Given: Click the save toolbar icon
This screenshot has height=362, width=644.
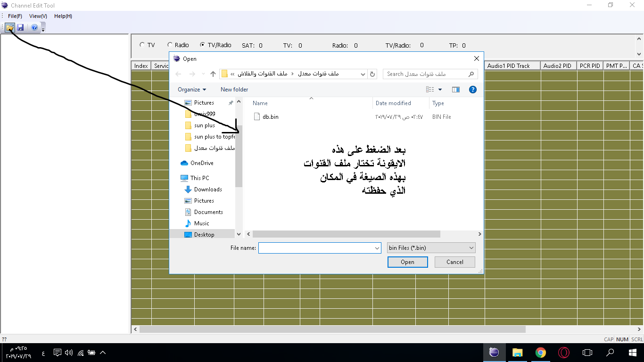Looking at the screenshot, I should [20, 27].
